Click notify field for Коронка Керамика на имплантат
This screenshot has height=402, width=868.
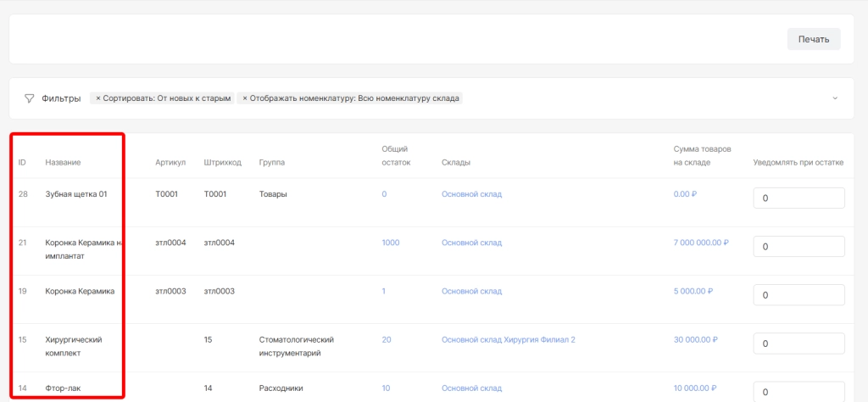798,247
